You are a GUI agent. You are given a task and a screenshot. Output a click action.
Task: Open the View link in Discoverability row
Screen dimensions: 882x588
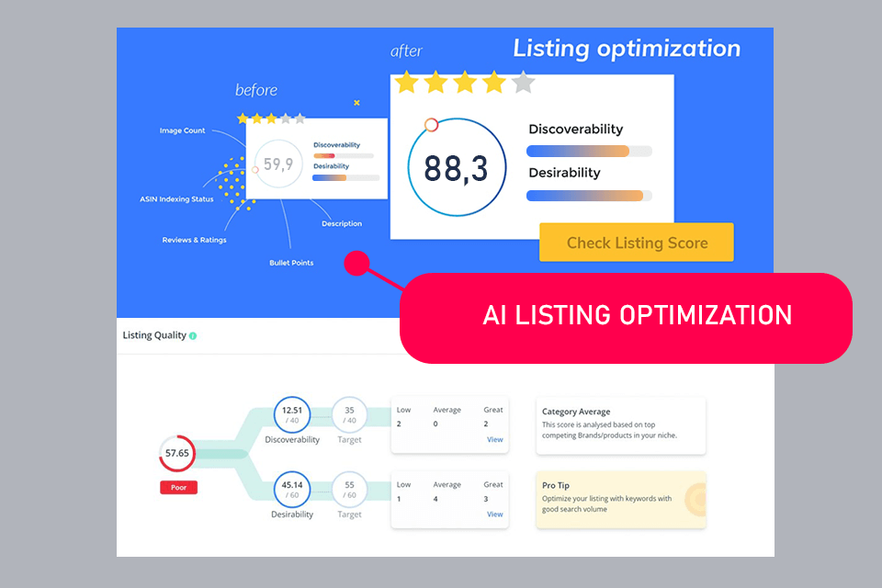[x=494, y=439]
